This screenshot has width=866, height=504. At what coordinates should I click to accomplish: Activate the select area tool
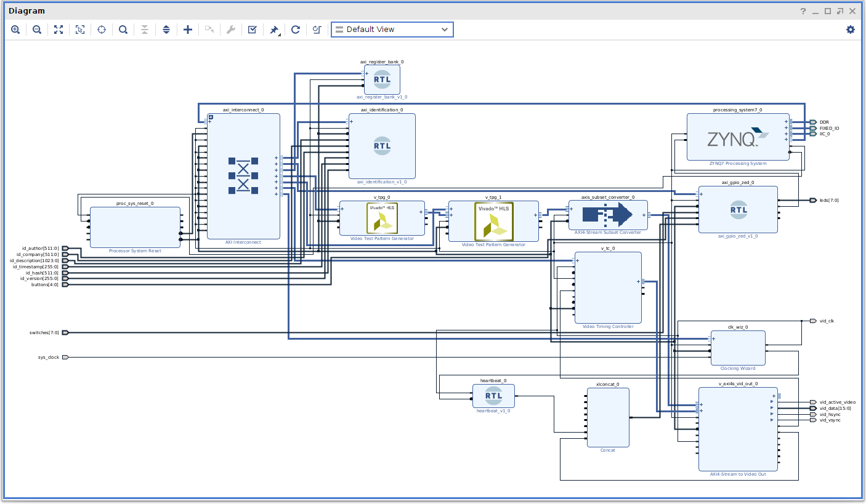click(80, 30)
